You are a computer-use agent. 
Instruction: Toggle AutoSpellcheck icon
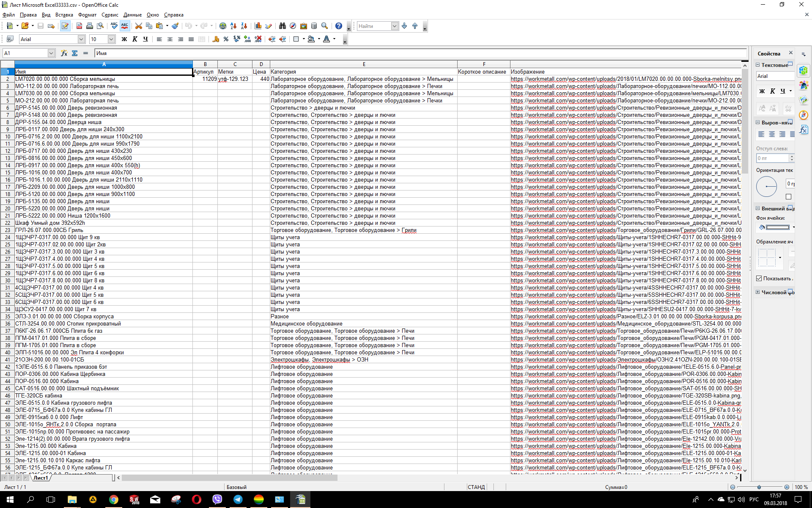(x=125, y=26)
